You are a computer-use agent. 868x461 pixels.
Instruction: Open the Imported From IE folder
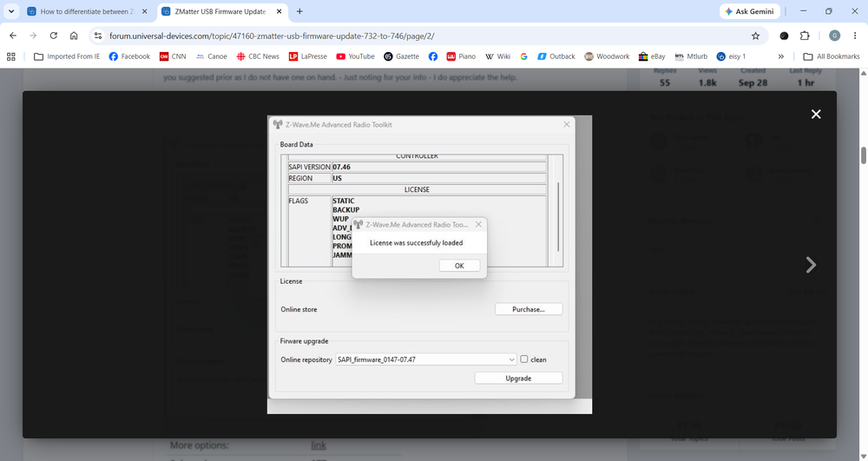click(x=67, y=56)
